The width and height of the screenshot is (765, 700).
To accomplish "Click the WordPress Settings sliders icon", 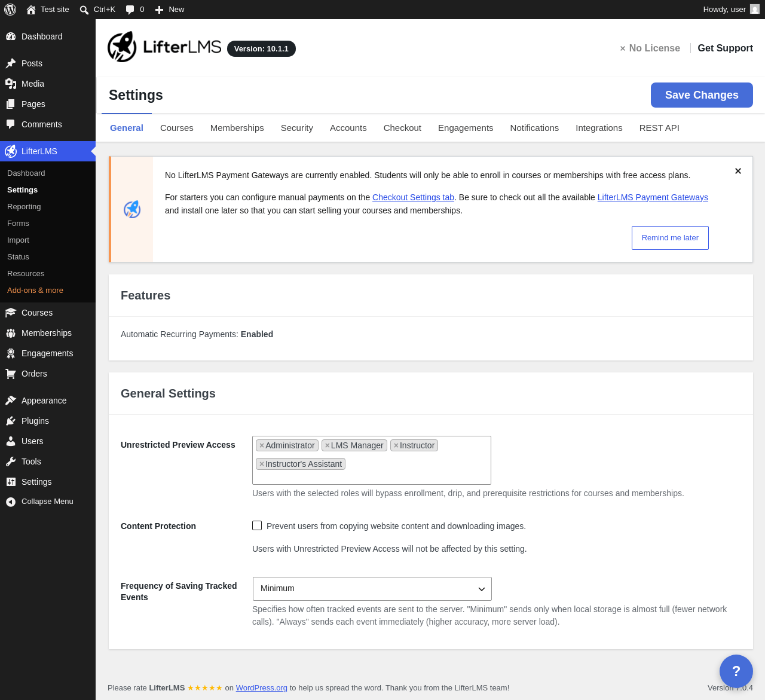I will click(x=11, y=482).
